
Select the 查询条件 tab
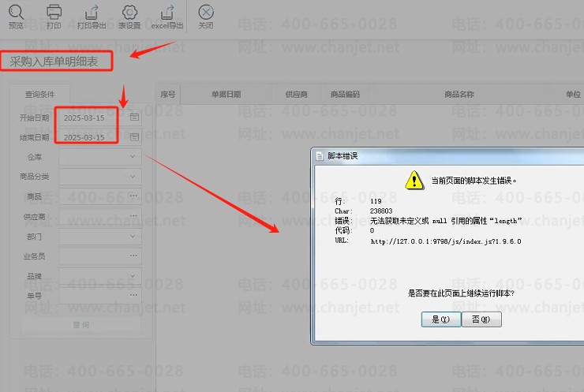pyautogui.click(x=39, y=94)
